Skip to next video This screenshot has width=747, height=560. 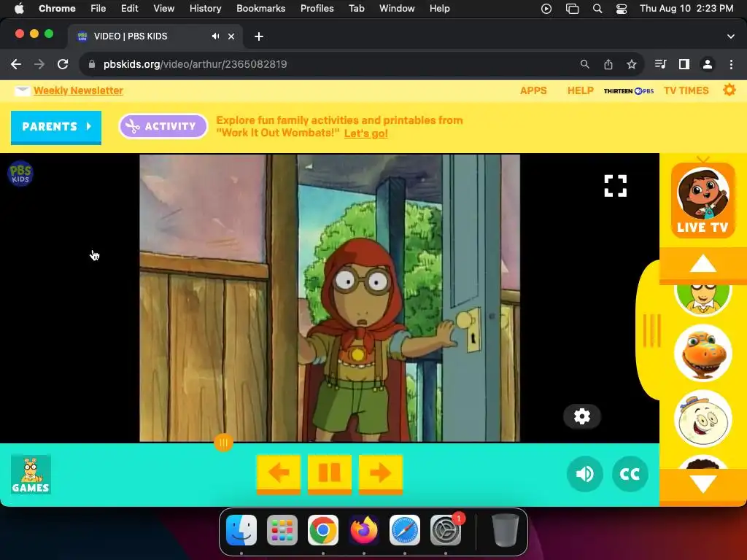pyautogui.click(x=380, y=473)
